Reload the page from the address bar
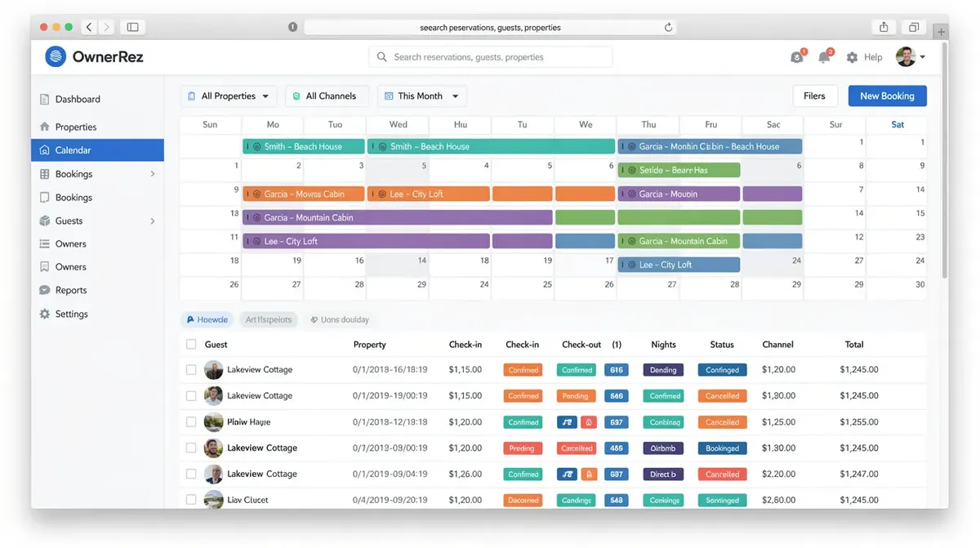The width and height of the screenshot is (980, 548). (668, 27)
